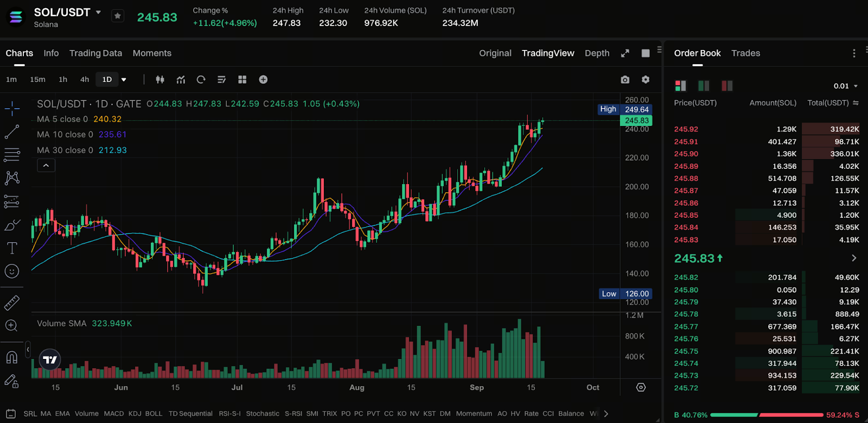This screenshot has width=868, height=423.
Task: Open order book more options menu
Action: click(x=854, y=53)
